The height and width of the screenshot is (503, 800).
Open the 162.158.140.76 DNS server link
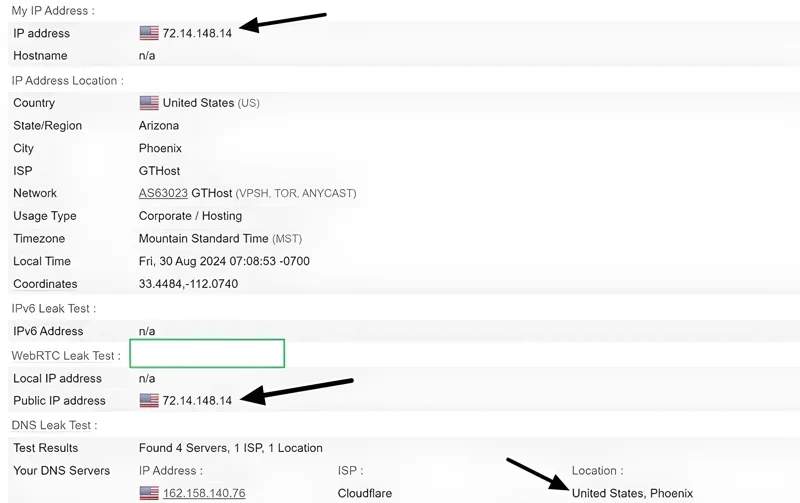click(x=204, y=493)
